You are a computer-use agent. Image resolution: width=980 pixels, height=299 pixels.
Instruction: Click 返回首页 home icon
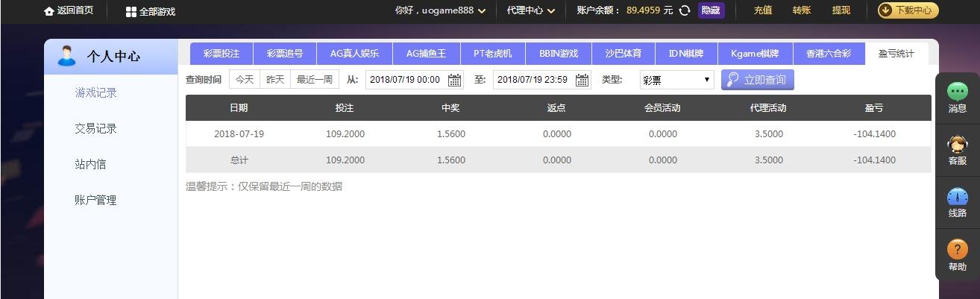pos(50,11)
